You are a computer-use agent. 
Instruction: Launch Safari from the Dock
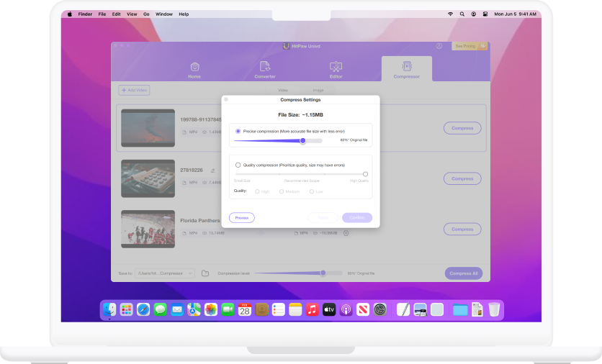click(143, 309)
